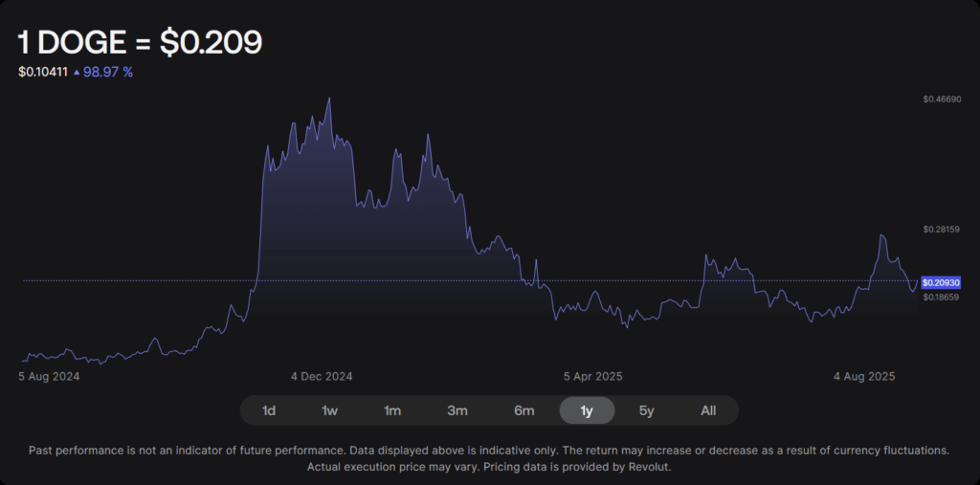Click the past performance disclaimer text
The width and height of the screenshot is (980, 485).
(489, 458)
